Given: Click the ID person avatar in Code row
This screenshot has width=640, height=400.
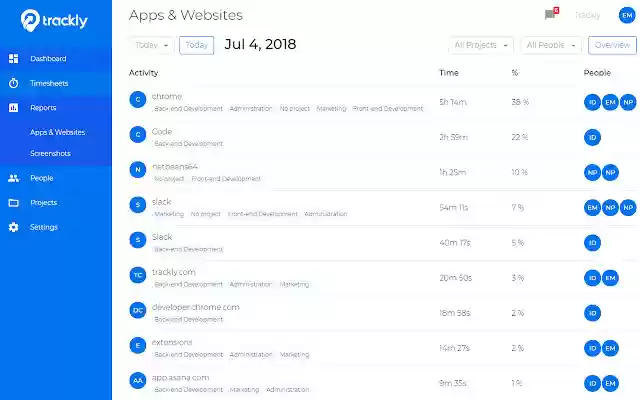Looking at the screenshot, I should [x=592, y=138].
